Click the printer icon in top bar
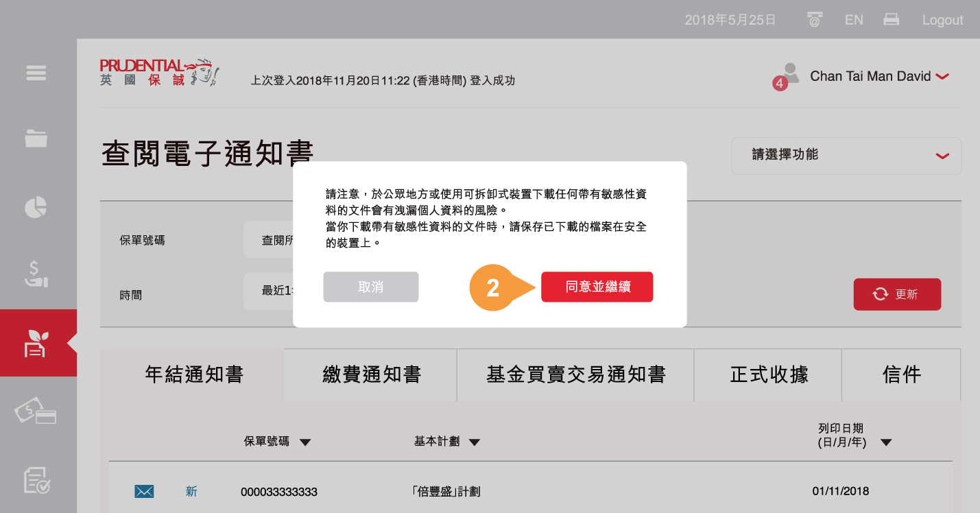 pyautogui.click(x=891, y=20)
